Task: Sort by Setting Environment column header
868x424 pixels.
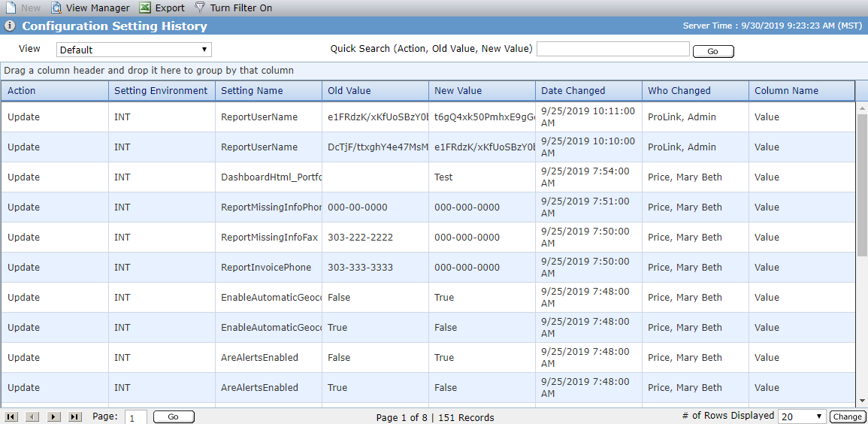Action: click(162, 91)
